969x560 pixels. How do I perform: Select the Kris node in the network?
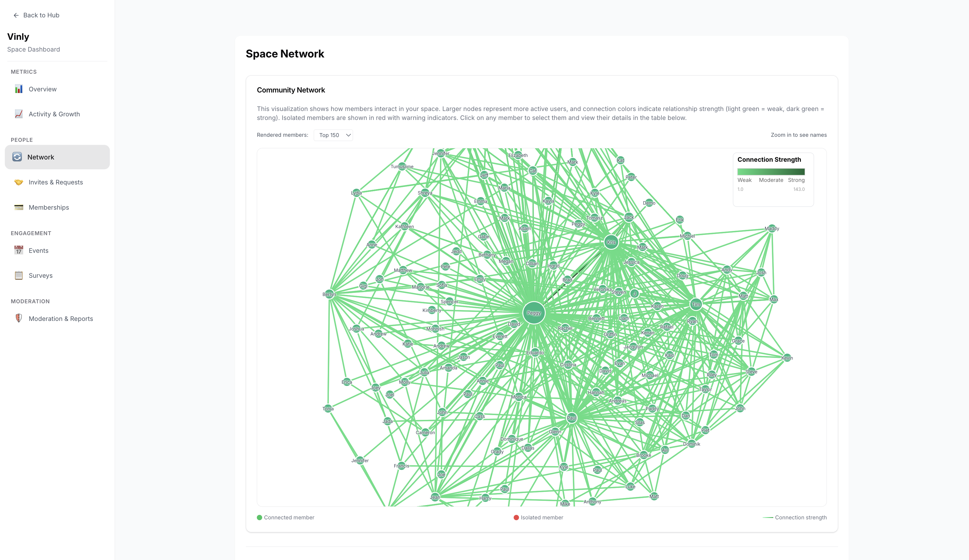(x=611, y=242)
